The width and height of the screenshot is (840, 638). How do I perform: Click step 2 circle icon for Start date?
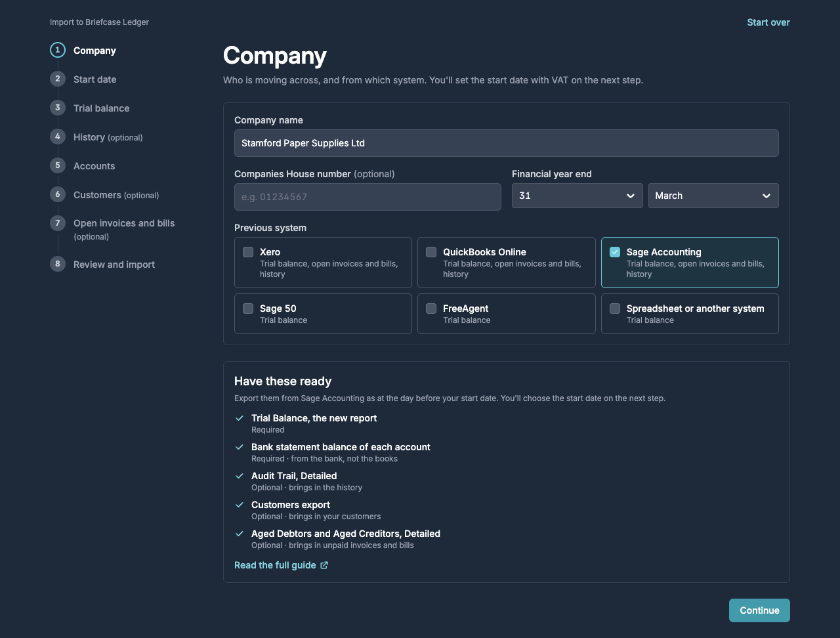coord(58,79)
